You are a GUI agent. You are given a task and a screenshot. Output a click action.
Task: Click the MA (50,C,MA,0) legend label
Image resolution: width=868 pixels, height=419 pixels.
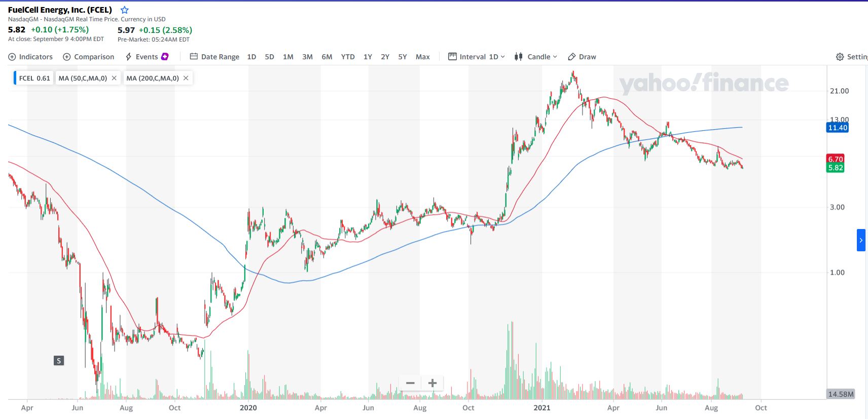[83, 78]
